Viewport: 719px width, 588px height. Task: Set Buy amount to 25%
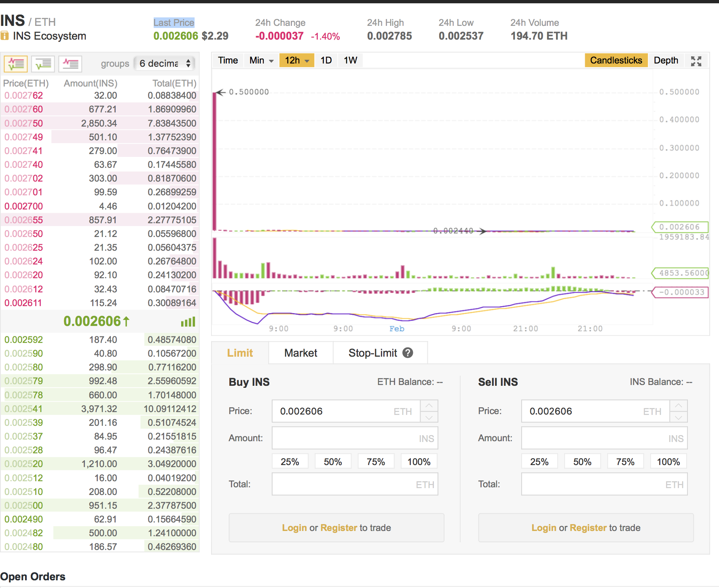(290, 461)
